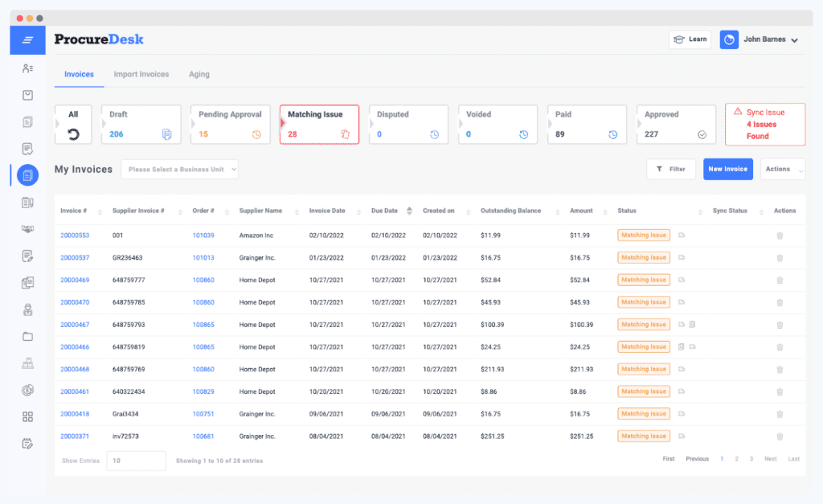The image size is (823, 504).
Task: Go to page 2 of invoices
Action: coord(736,459)
